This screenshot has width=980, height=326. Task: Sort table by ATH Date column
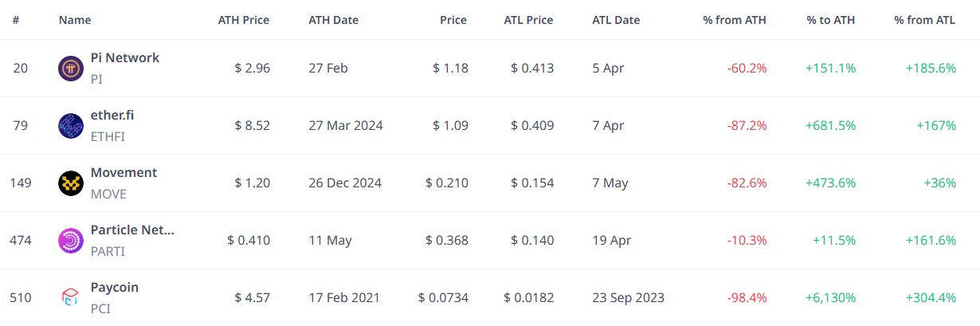pyautogui.click(x=334, y=20)
